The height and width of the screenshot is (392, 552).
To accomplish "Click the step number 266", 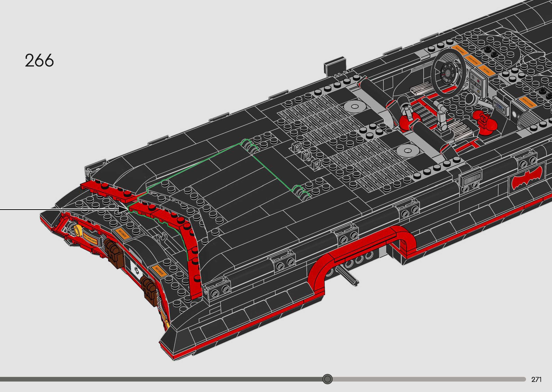I will 39,60.
